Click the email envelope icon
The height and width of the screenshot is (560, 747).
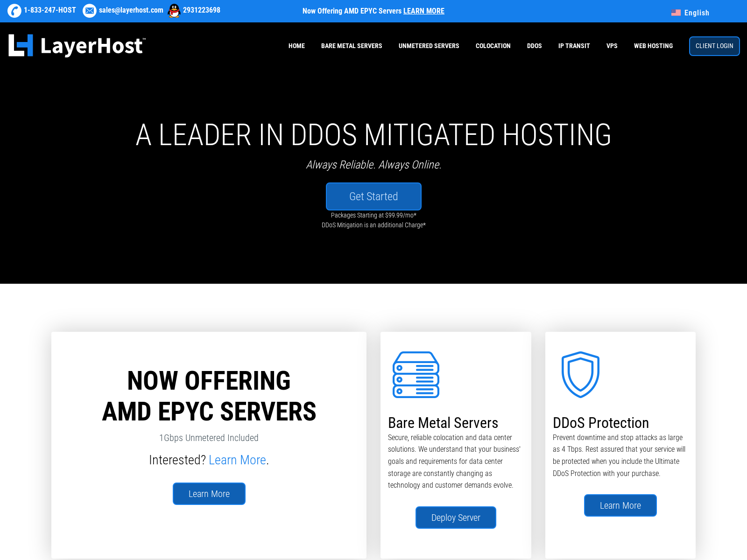click(x=89, y=11)
